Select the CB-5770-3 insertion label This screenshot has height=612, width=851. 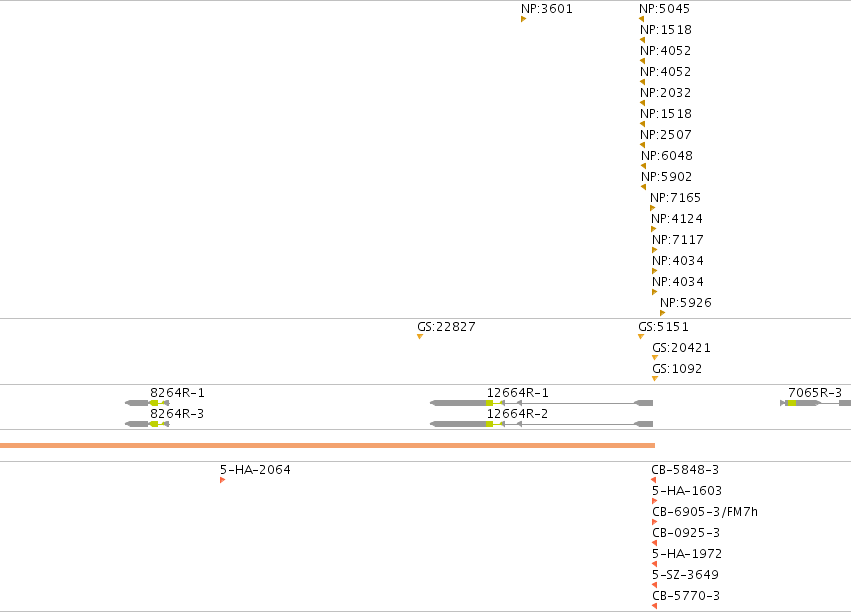(x=686, y=596)
